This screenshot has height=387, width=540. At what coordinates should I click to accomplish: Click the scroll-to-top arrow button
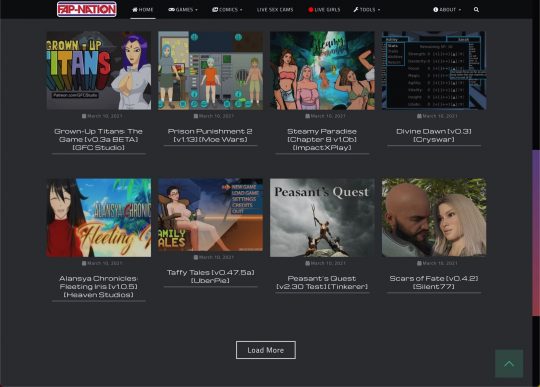click(509, 364)
